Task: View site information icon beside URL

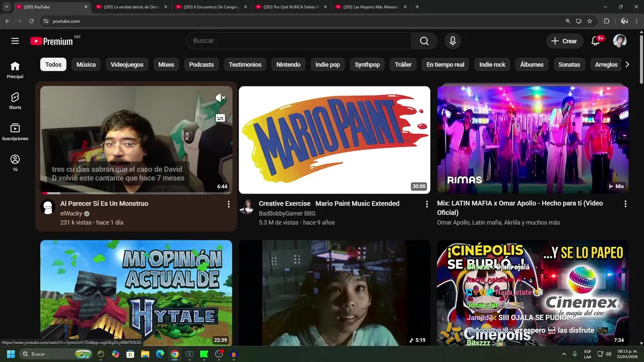Action: [x=46, y=21]
